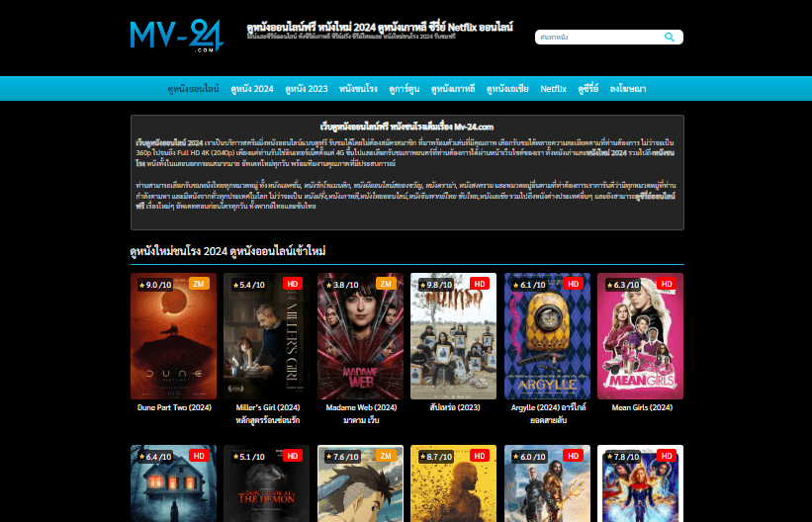Open the Aquaman poster rated 6.0/10
The image size is (812, 522).
[x=547, y=483]
